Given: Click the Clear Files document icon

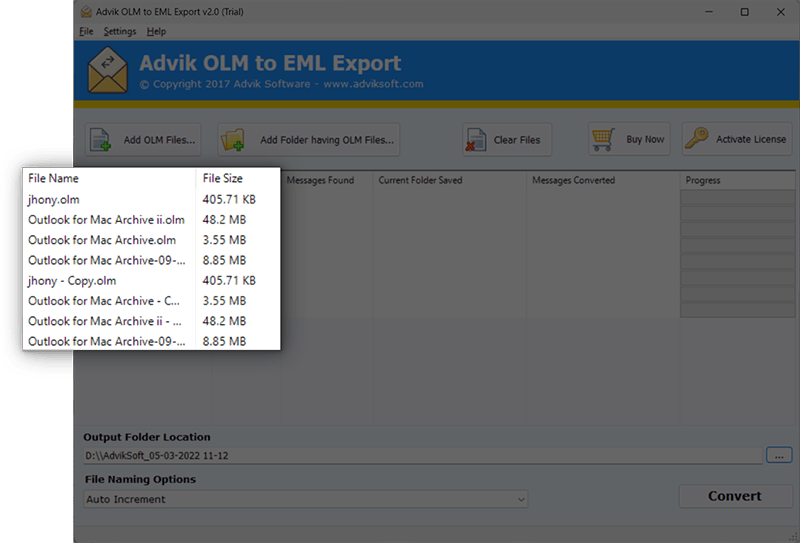Looking at the screenshot, I should pyautogui.click(x=476, y=140).
